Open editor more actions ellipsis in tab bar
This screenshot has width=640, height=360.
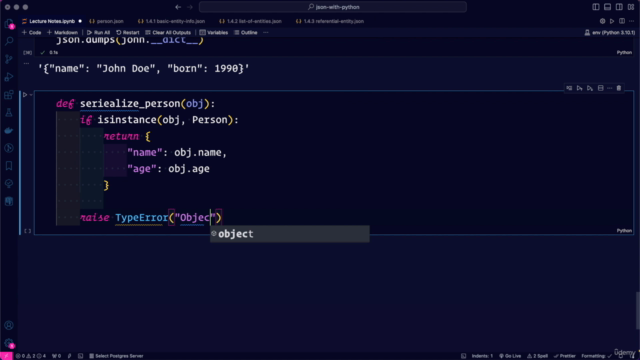click(632, 21)
